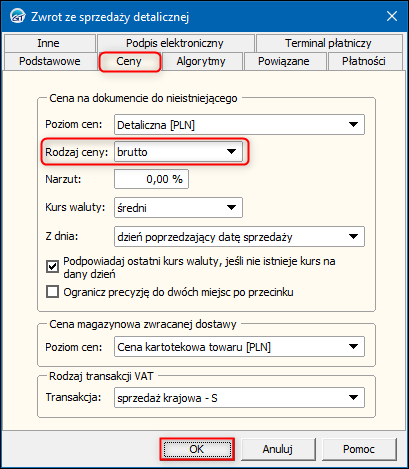Show the Płatności tab
Screen dimensions: 409x469
[x=364, y=61]
